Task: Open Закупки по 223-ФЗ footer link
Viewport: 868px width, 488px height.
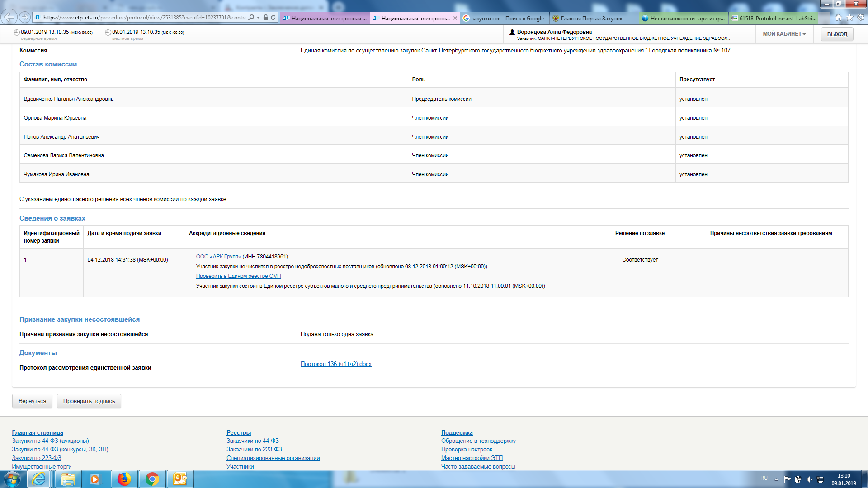Action: [x=37, y=458]
